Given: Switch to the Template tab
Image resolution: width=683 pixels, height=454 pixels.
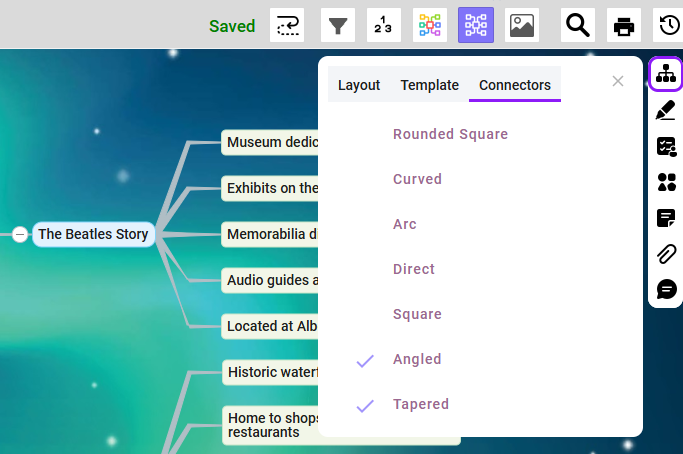Looking at the screenshot, I should (x=430, y=85).
